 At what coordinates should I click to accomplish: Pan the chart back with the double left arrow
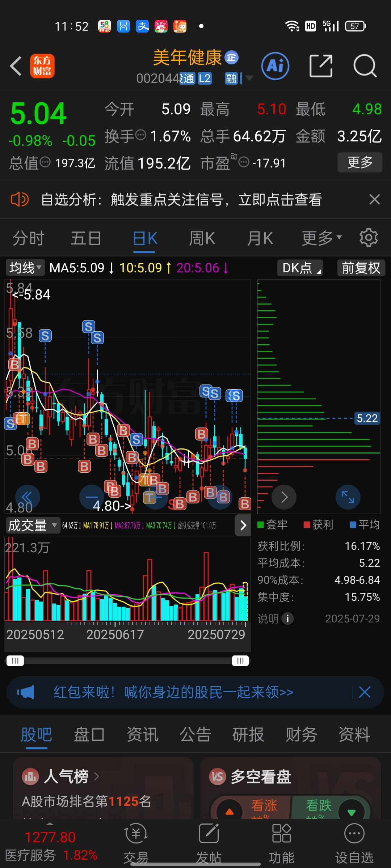point(28,497)
